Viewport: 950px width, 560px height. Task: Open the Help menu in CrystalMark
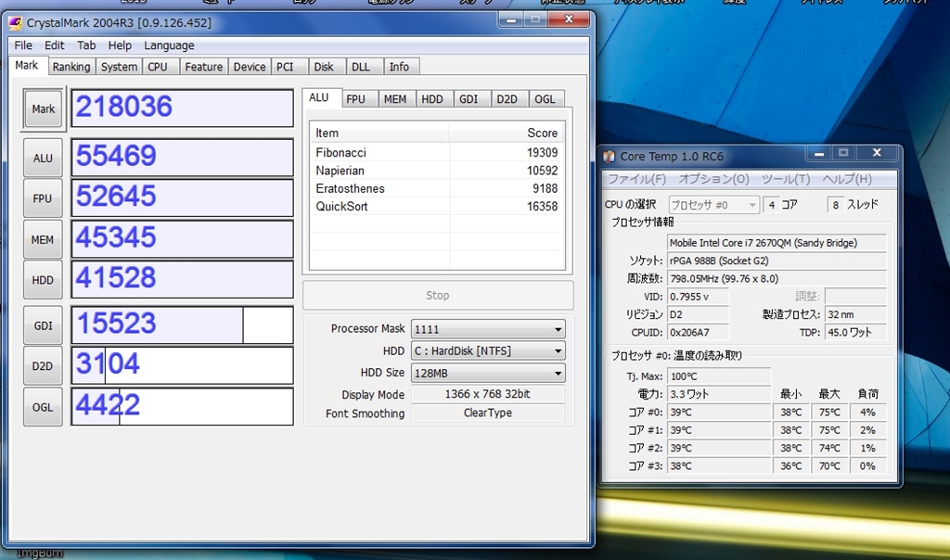pyautogui.click(x=120, y=45)
